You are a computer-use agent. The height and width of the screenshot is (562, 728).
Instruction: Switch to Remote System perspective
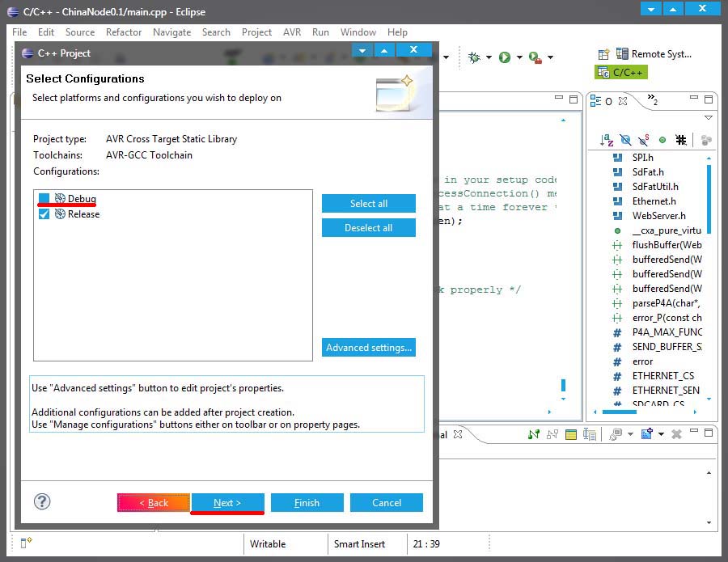tap(654, 54)
